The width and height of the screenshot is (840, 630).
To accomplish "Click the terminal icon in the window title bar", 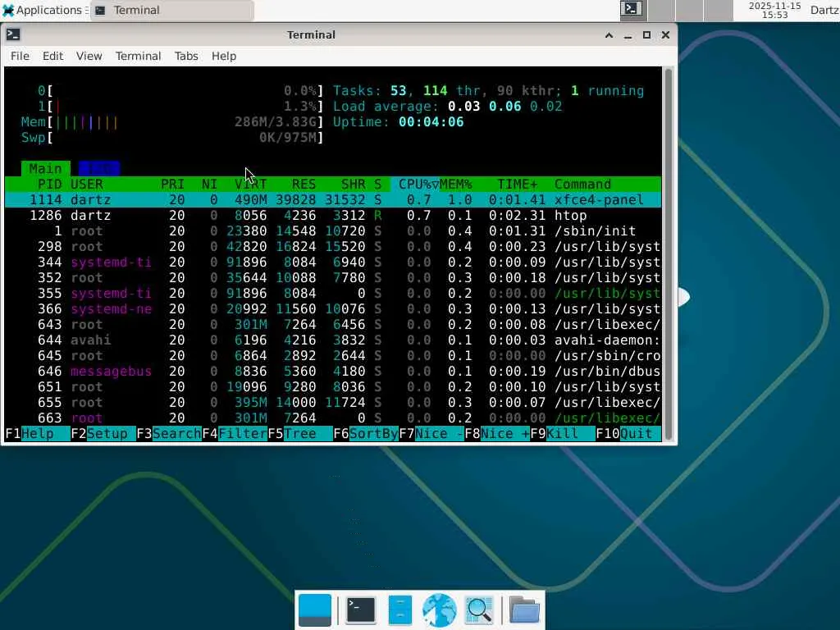I will [13, 34].
